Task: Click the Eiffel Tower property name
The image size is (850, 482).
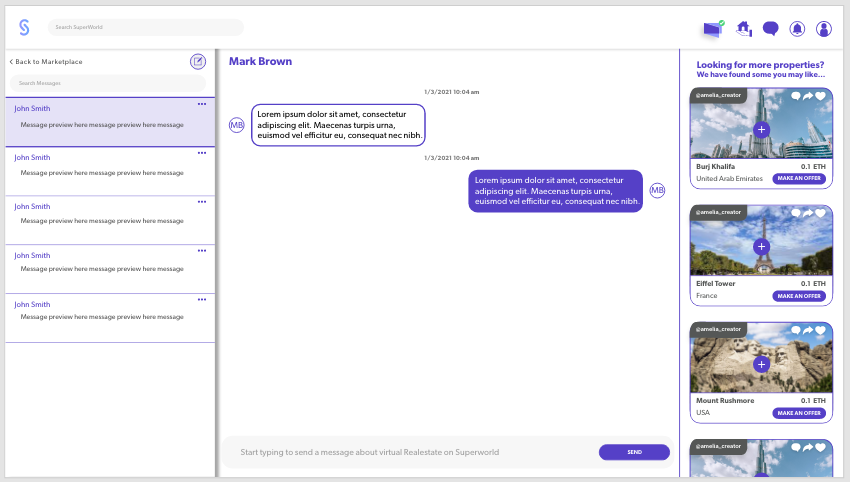Action: pyautogui.click(x=716, y=284)
